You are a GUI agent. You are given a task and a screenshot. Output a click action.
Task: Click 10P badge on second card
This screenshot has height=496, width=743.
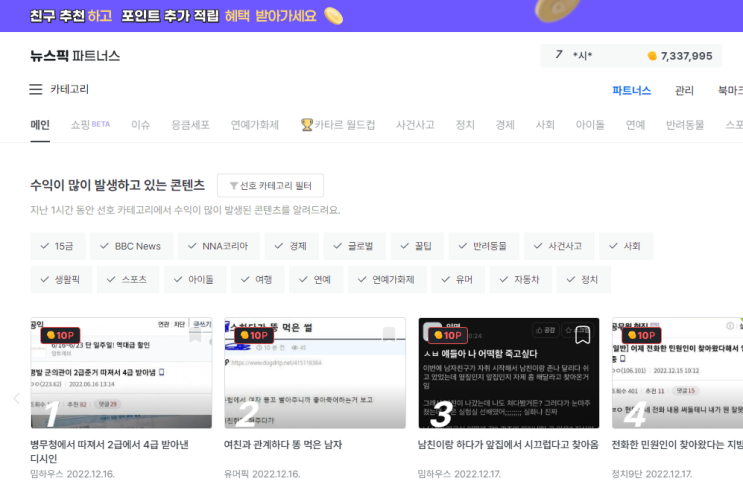pos(254,335)
